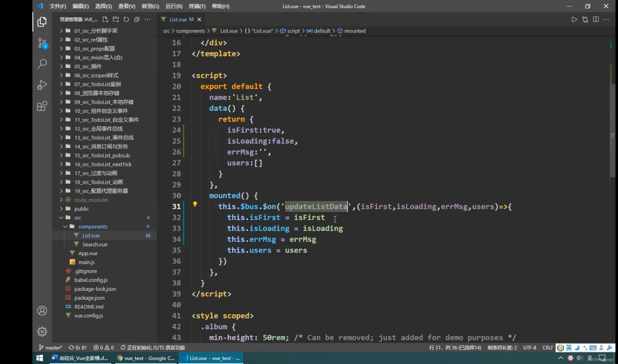Screen dimensions: 618x364
Task: Open editor More Actions ellipsis
Action: pos(606,19)
